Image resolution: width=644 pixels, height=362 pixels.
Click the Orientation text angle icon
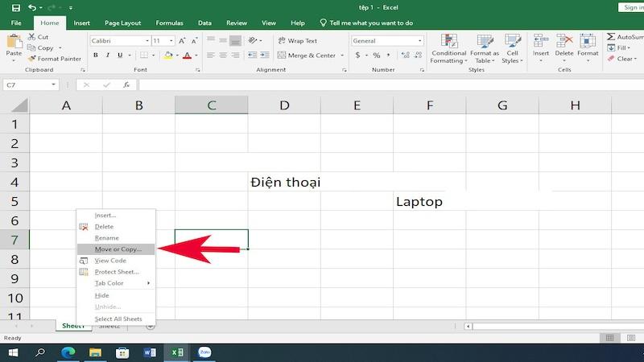click(x=253, y=40)
